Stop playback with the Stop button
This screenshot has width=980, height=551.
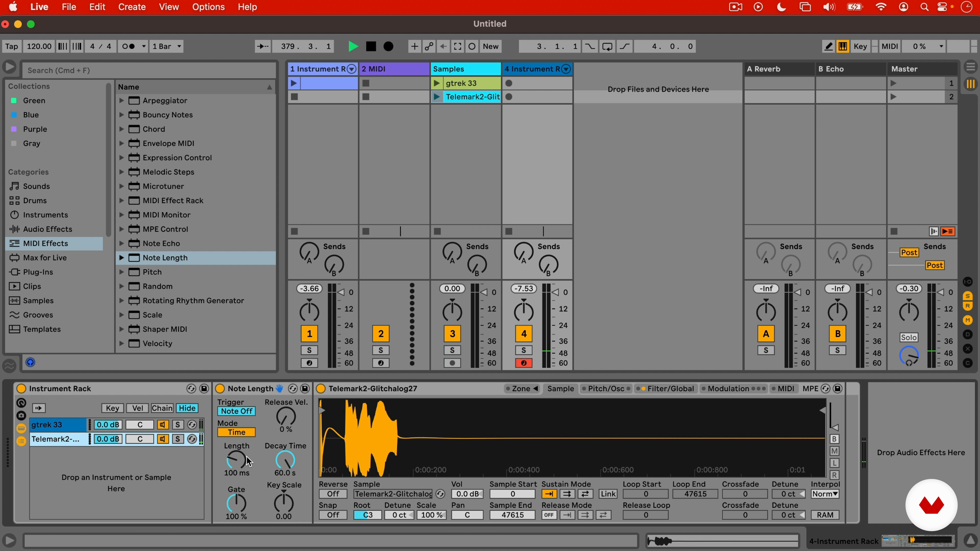pyautogui.click(x=371, y=46)
